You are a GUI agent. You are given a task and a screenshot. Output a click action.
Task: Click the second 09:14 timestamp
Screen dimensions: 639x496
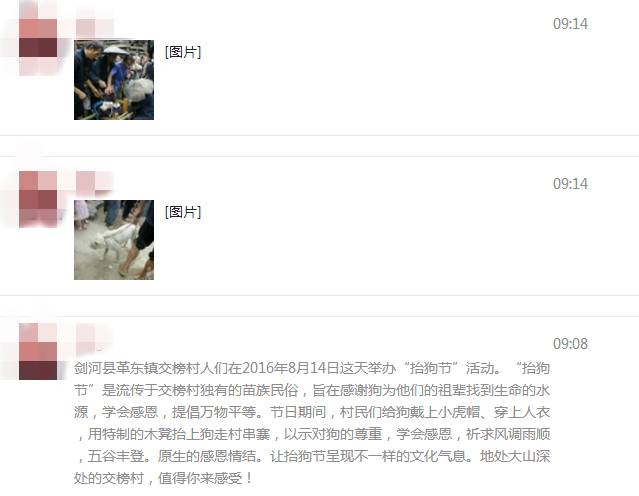pyautogui.click(x=570, y=184)
